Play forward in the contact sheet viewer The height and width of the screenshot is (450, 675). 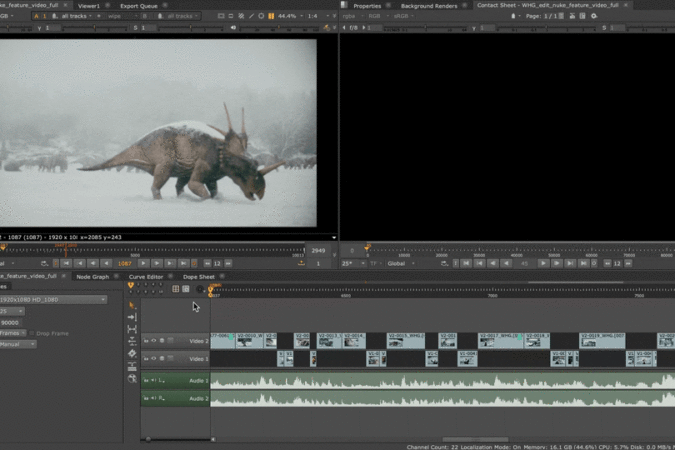543,263
